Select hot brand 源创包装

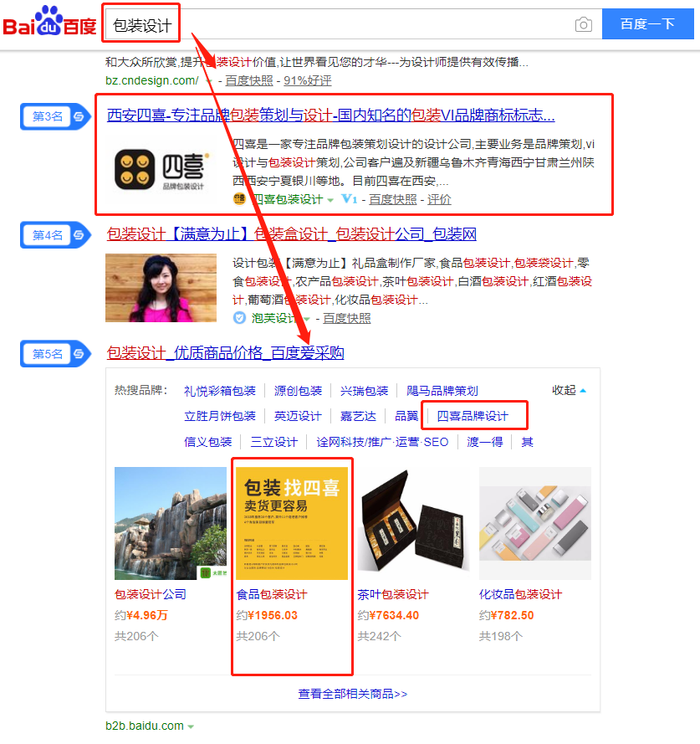[298, 391]
